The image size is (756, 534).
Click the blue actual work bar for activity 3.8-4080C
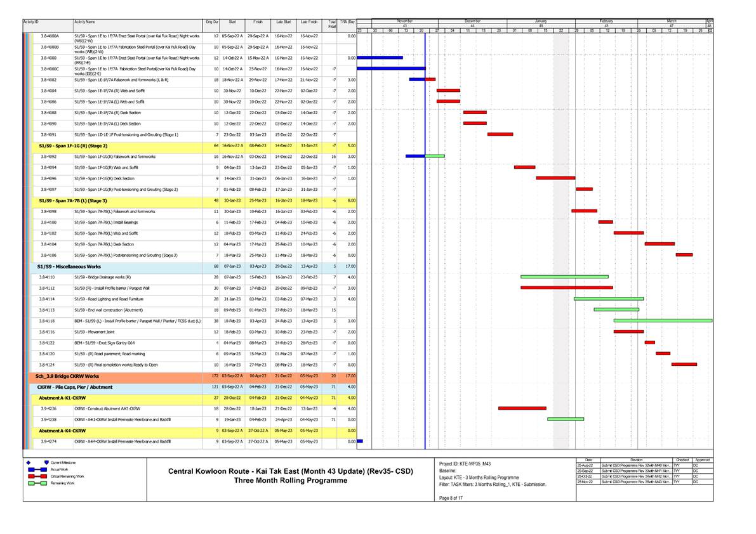pyautogui.click(x=390, y=68)
